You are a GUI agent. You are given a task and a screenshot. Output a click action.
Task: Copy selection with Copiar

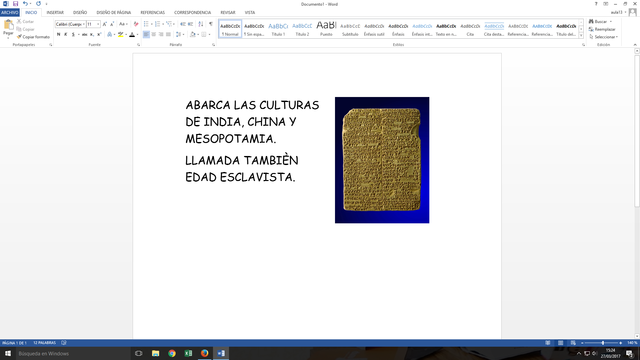[25, 29]
